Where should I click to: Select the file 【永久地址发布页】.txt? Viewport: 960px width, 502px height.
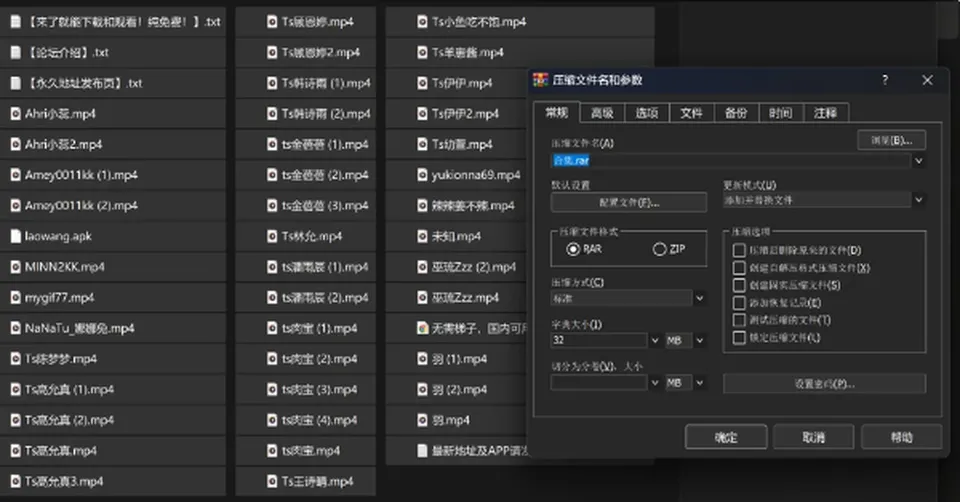(x=113, y=83)
